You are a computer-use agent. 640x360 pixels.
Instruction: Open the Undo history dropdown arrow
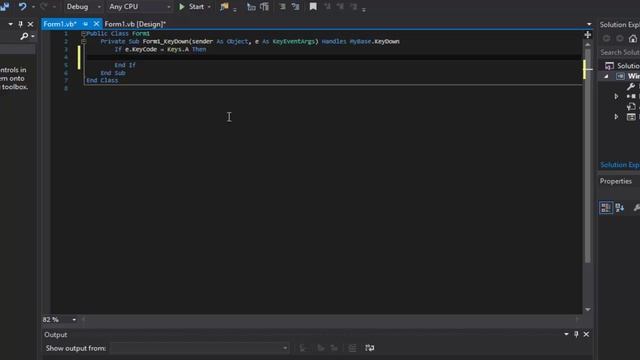coord(33,7)
